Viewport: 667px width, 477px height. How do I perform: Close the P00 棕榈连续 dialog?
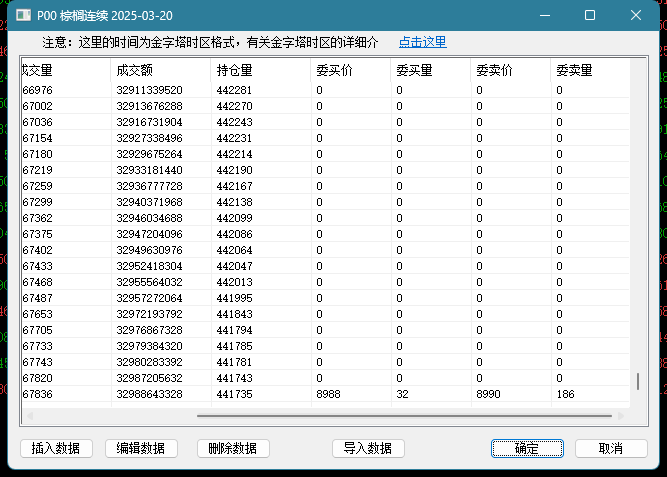(x=636, y=16)
